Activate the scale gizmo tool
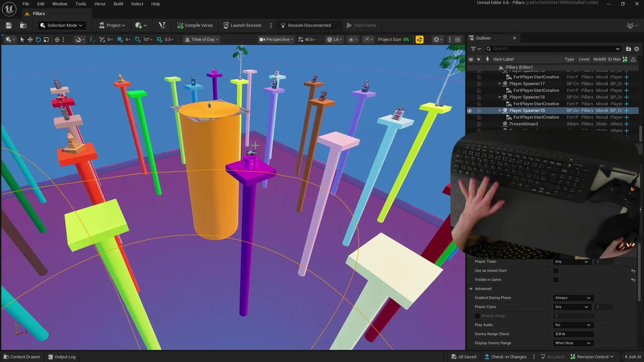The width and height of the screenshot is (644, 362). (x=46, y=39)
